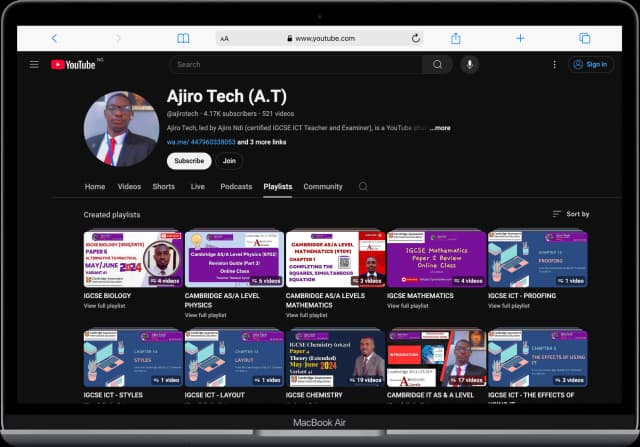The height and width of the screenshot is (447, 640).
Task: Focus the YouTube search field
Action: [296, 64]
